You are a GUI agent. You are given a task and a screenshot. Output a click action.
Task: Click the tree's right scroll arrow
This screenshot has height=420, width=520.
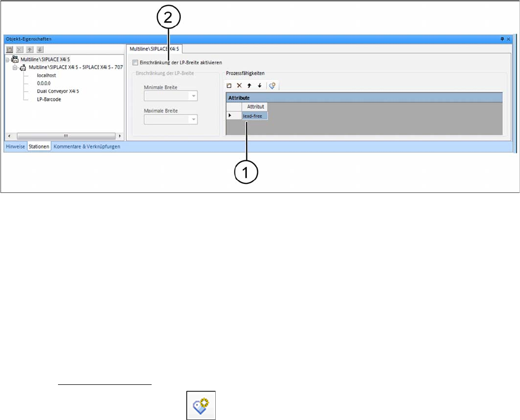coord(120,136)
